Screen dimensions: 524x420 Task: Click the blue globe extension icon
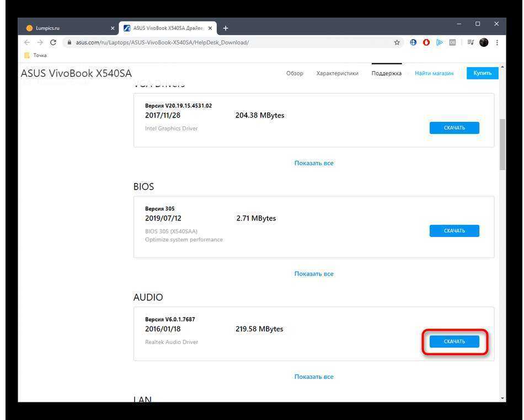[413, 42]
